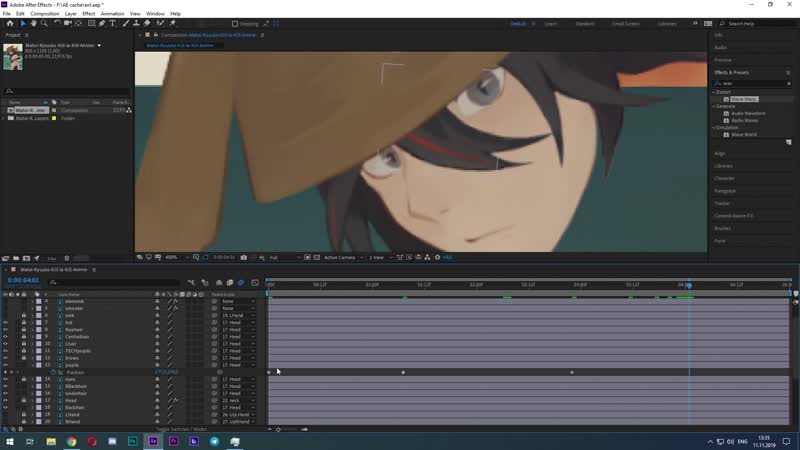The width and height of the screenshot is (800, 450).
Task: Click the Composition Mini-Flowchart timeline icon
Action: pos(191,283)
